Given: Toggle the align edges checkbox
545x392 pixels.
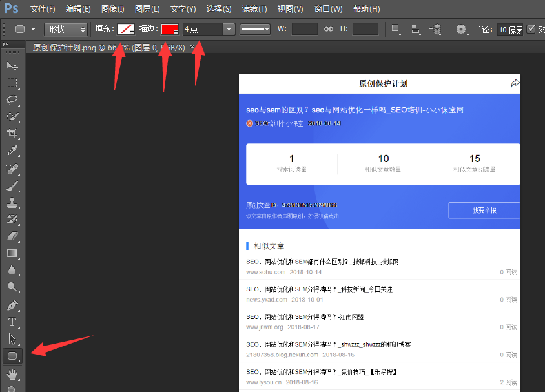Looking at the screenshot, I should (531, 29).
